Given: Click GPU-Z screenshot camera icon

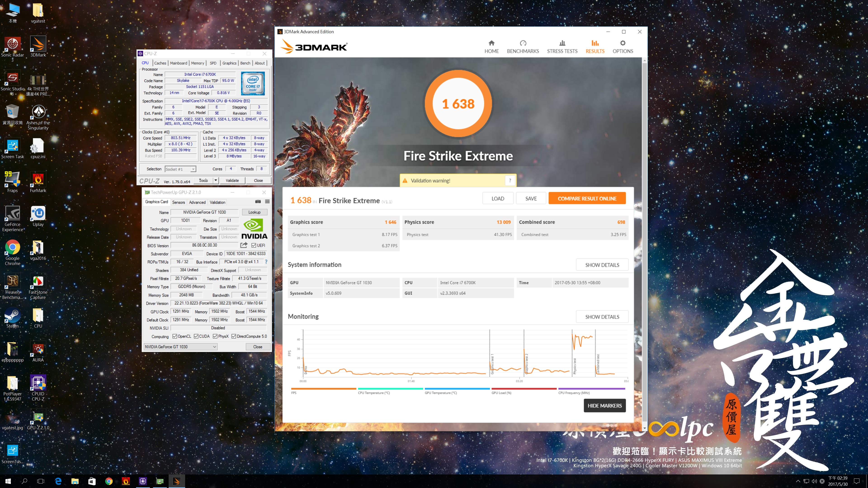Looking at the screenshot, I should pyautogui.click(x=258, y=202).
